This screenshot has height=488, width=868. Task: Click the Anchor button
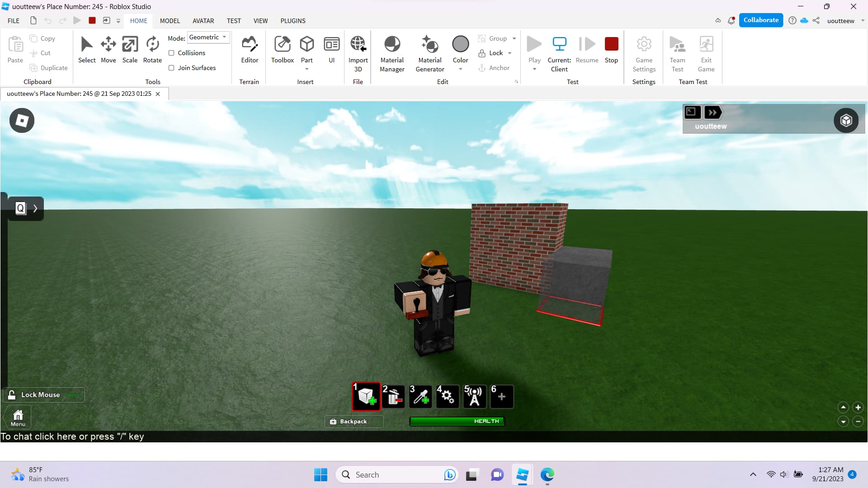494,68
